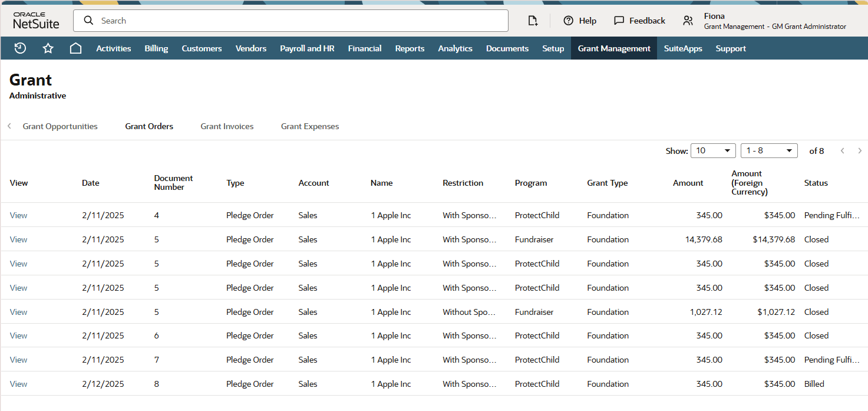The height and width of the screenshot is (411, 868).
Task: Open Grant Opportunities
Action: coord(60,126)
